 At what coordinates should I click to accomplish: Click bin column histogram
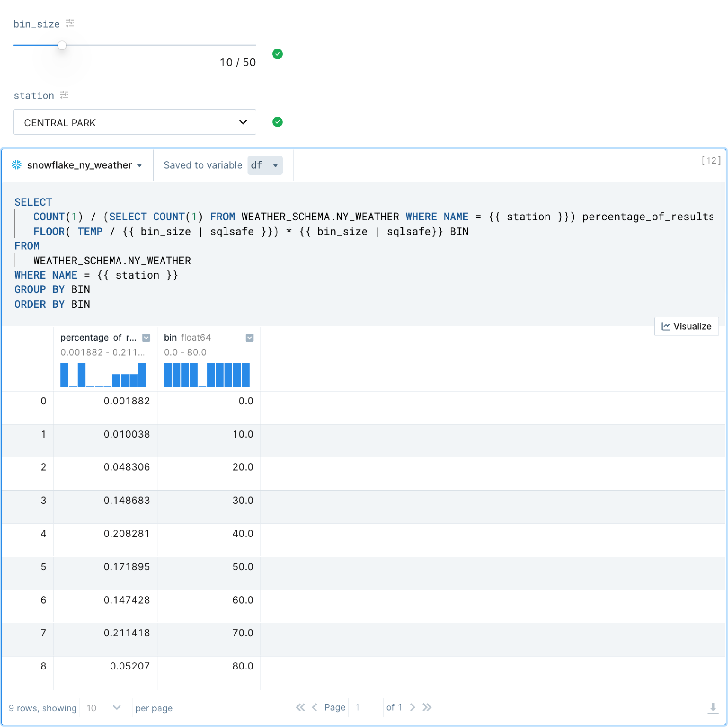click(x=206, y=375)
